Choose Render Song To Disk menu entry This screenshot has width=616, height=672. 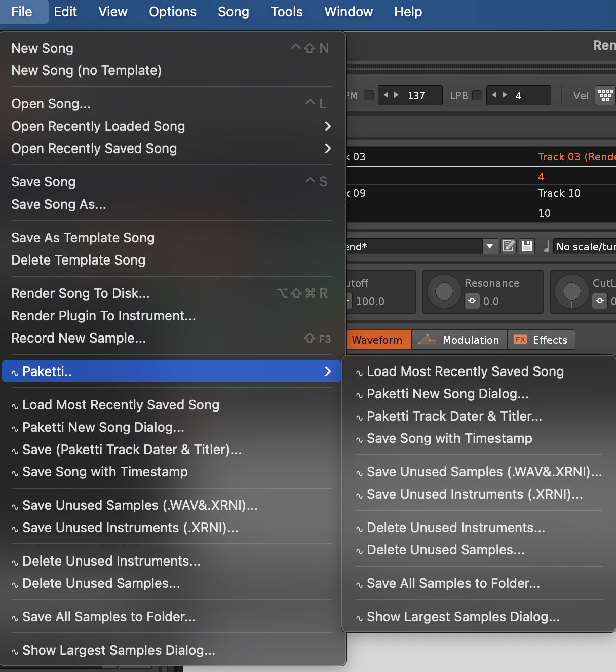pos(81,293)
